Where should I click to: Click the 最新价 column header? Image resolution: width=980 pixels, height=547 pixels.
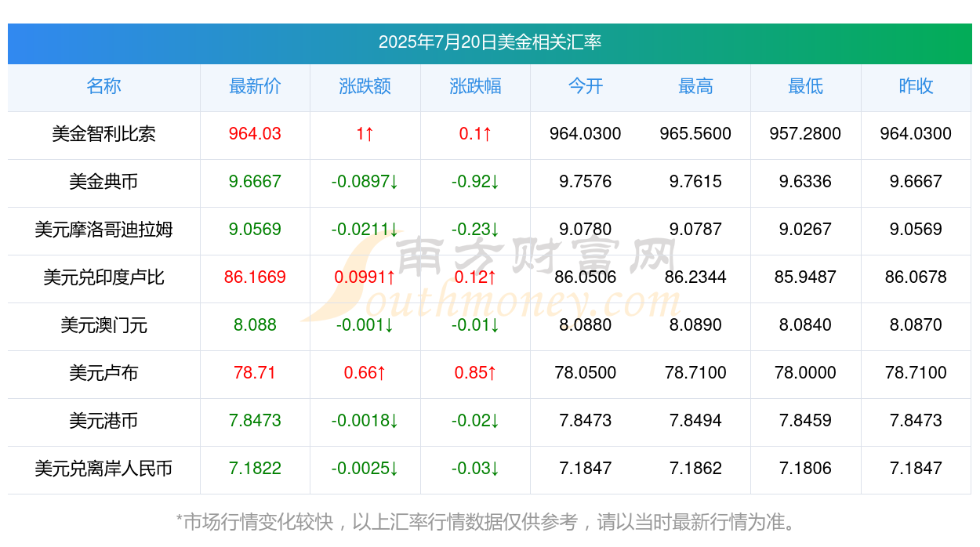255,86
